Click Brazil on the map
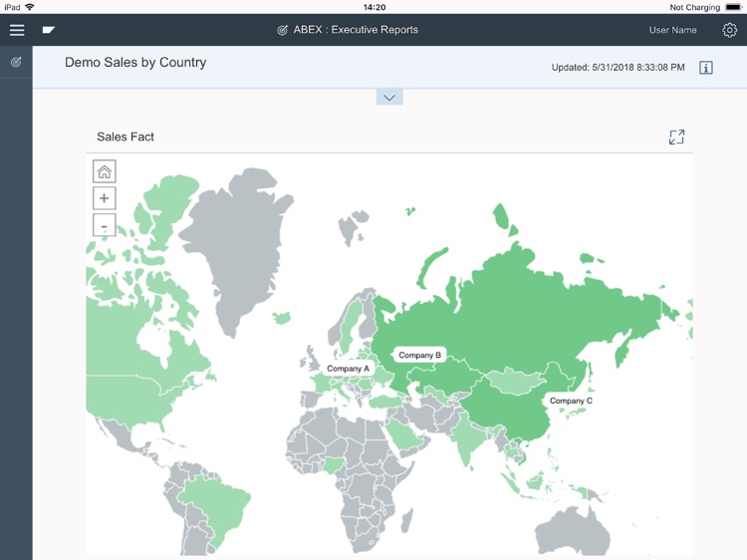Image resolution: width=747 pixels, height=560 pixels. click(217, 505)
